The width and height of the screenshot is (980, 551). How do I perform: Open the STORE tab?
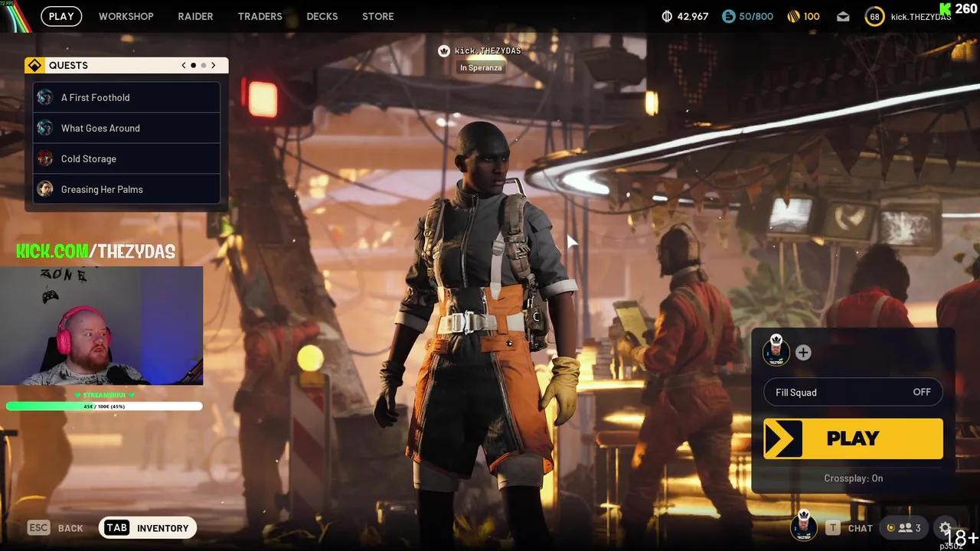377,16
